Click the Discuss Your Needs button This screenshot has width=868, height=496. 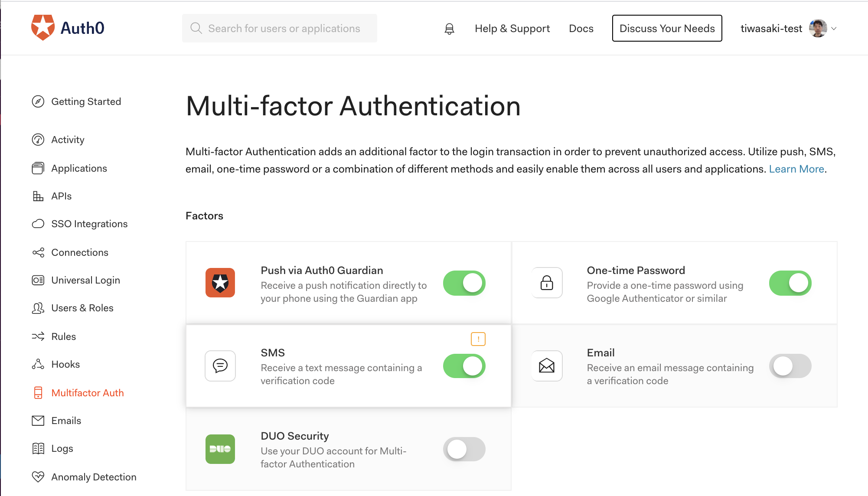click(666, 28)
